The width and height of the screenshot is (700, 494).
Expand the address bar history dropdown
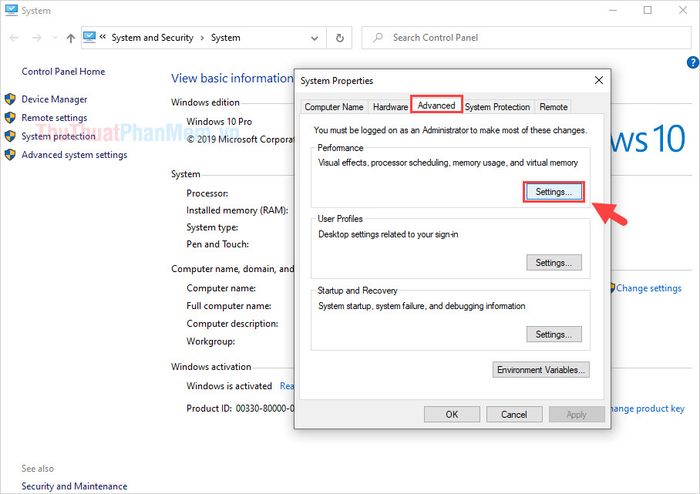(314, 38)
